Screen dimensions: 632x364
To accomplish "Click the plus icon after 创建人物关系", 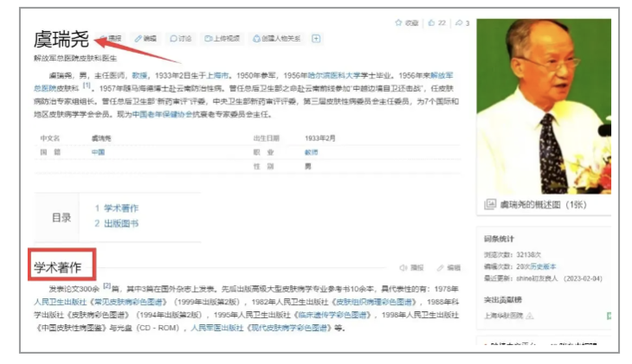I will 316,38.
